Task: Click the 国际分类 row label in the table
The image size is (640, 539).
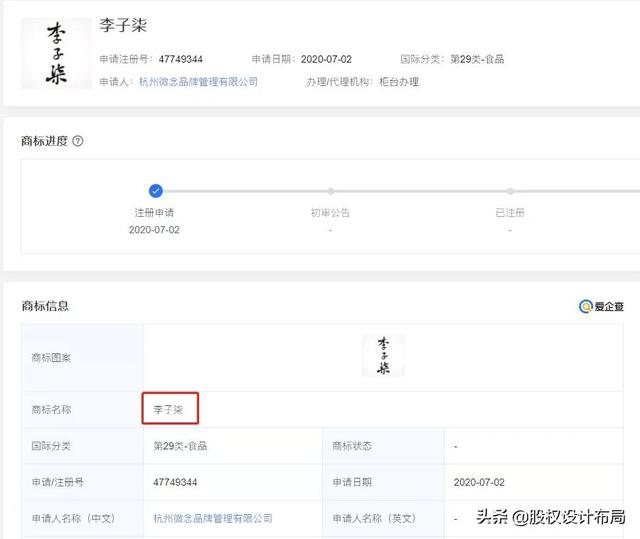Action: pyautogui.click(x=51, y=446)
